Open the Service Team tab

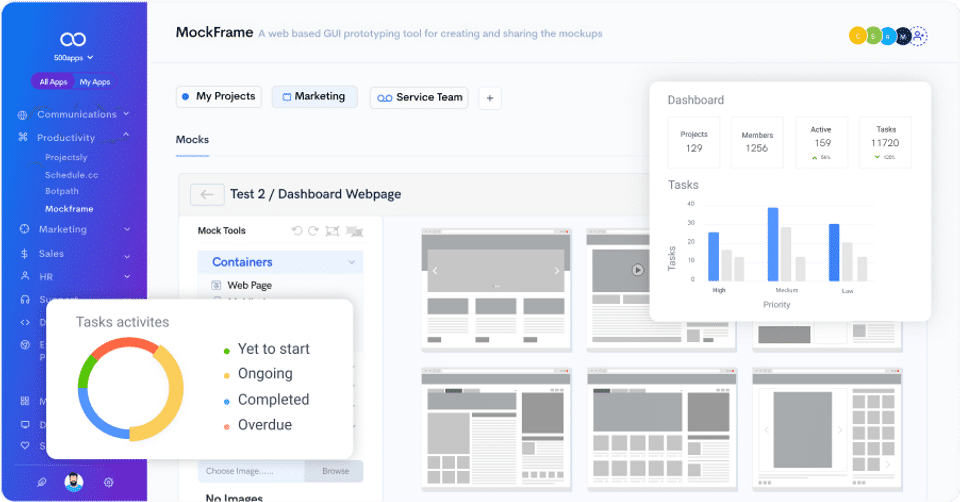[419, 98]
